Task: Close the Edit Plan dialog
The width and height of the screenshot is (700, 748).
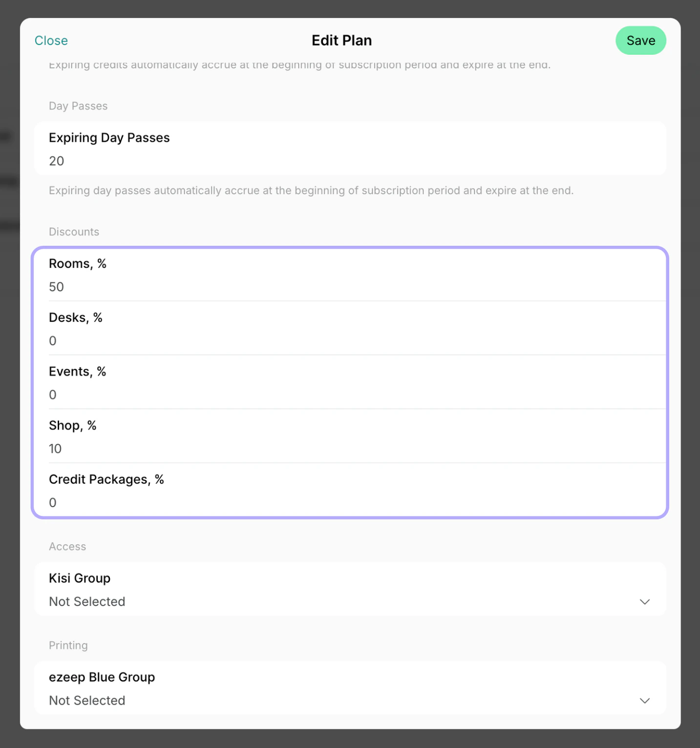Action: pos(51,41)
